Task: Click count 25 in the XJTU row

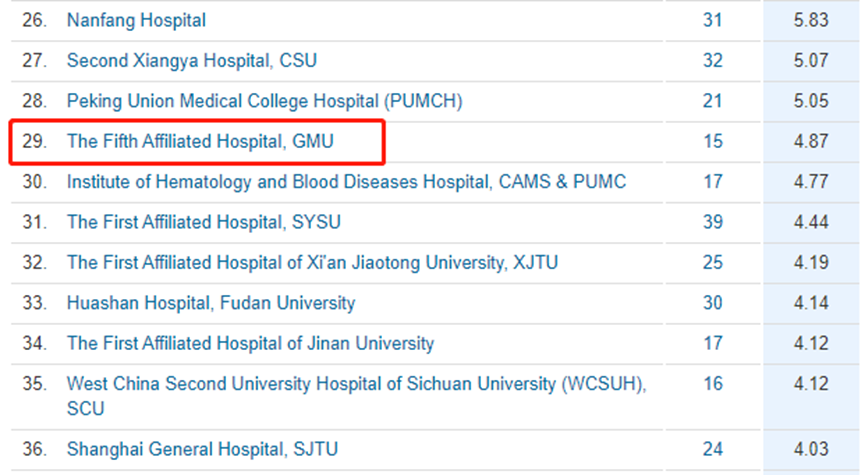Action: tap(712, 263)
